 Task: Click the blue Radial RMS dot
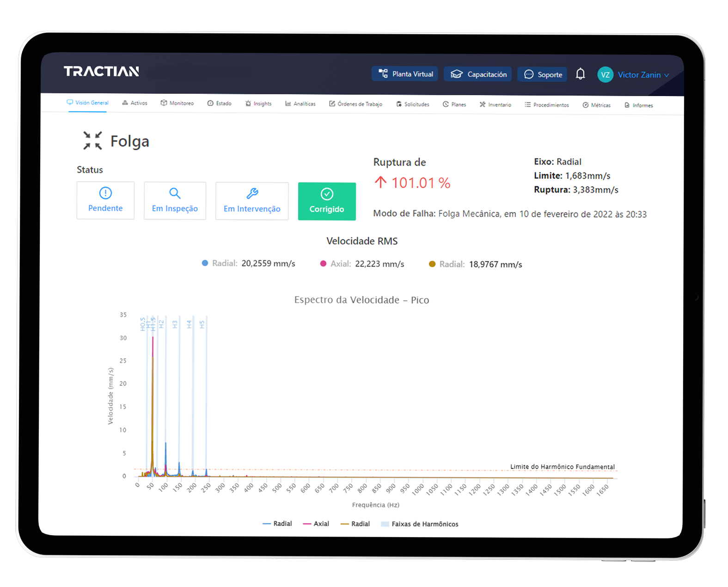point(205,263)
